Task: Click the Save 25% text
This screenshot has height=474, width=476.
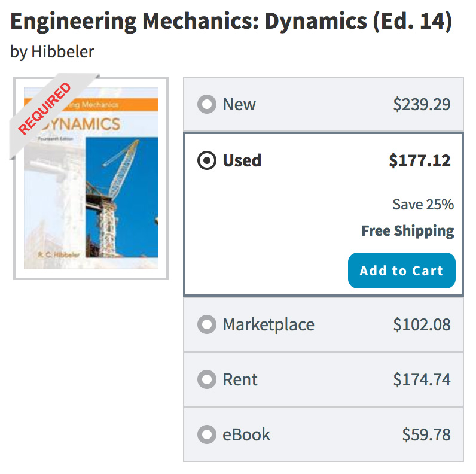Action: pos(423,205)
